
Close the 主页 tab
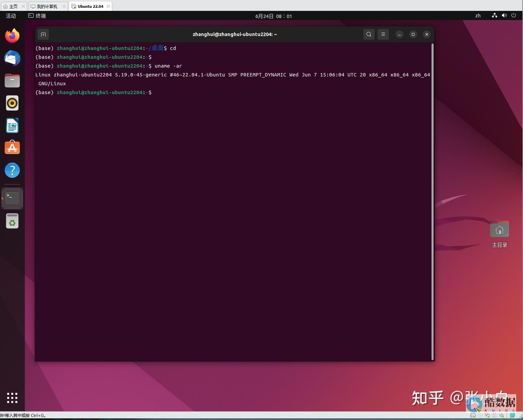coord(23,6)
